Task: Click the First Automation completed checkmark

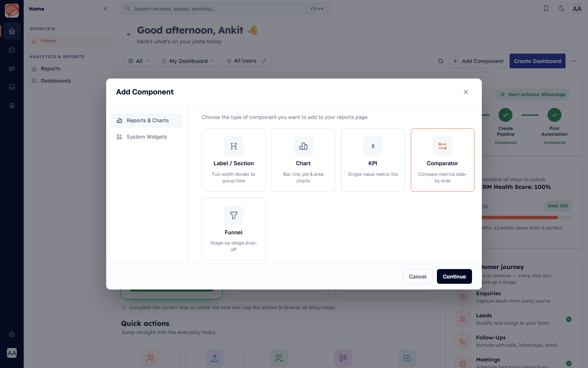Action: (555, 115)
